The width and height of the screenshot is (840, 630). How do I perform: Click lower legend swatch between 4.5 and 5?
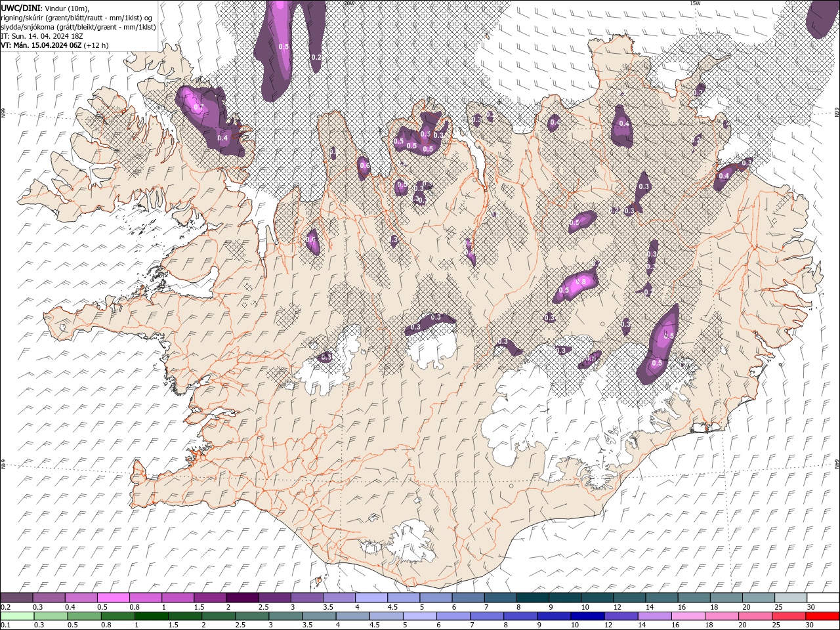pos(386,616)
